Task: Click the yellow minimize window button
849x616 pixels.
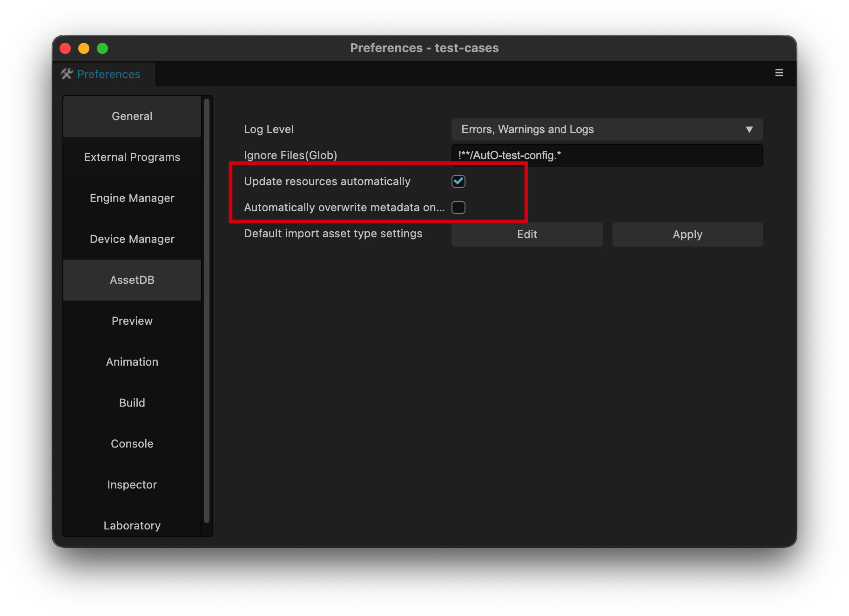Action: (84, 48)
